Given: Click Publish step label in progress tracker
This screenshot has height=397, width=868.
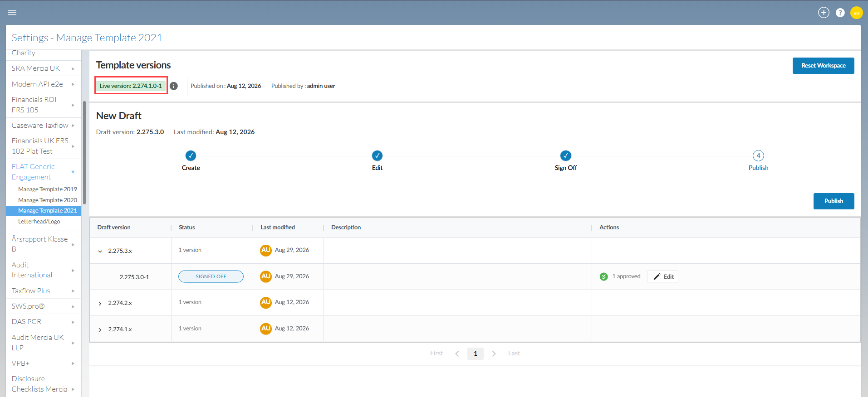Looking at the screenshot, I should click(x=758, y=168).
